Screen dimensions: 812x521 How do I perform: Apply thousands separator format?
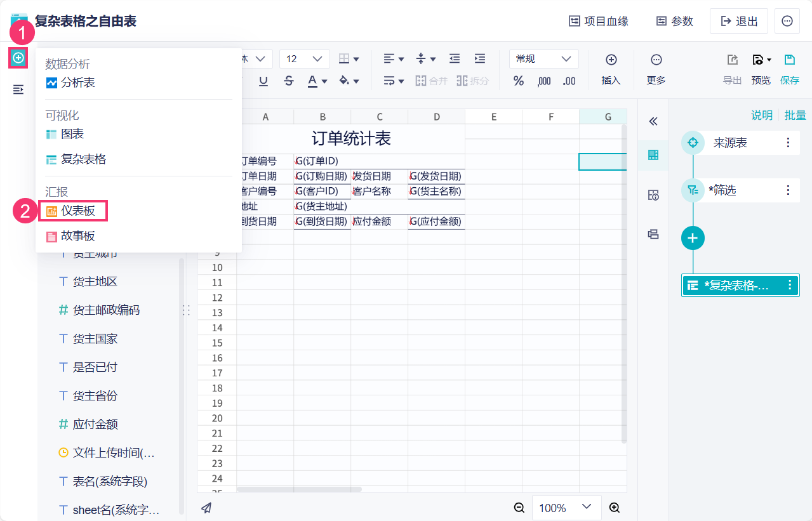click(x=544, y=81)
